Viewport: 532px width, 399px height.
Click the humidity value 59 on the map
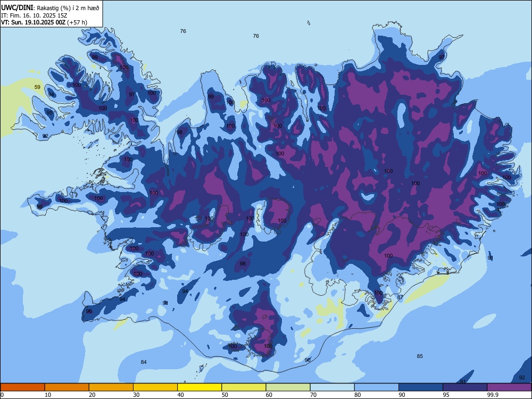[x=37, y=87]
